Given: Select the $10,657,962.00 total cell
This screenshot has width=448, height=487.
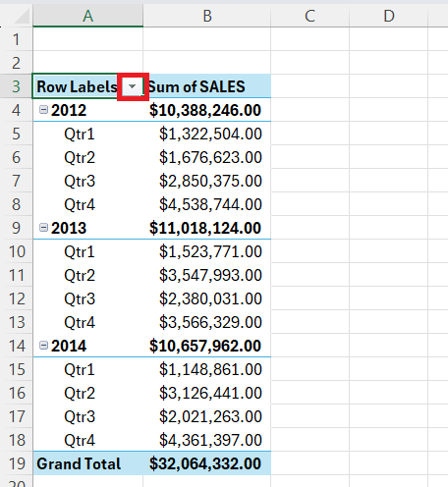Looking at the screenshot, I should coord(207,346).
